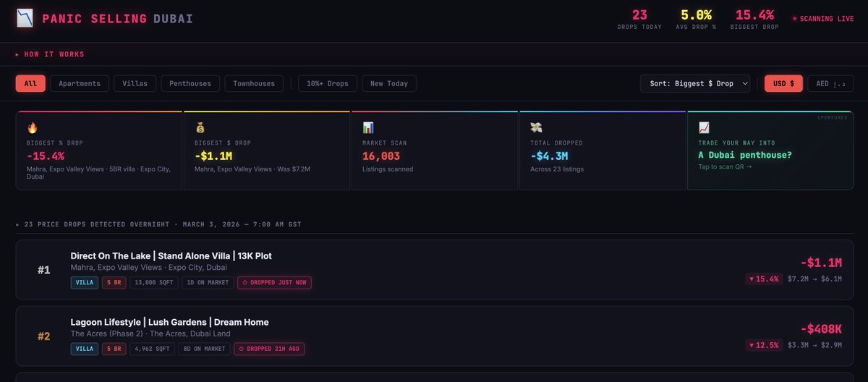Click the VILLA tag on listing #1
The height and width of the screenshot is (382, 868).
pyautogui.click(x=85, y=282)
